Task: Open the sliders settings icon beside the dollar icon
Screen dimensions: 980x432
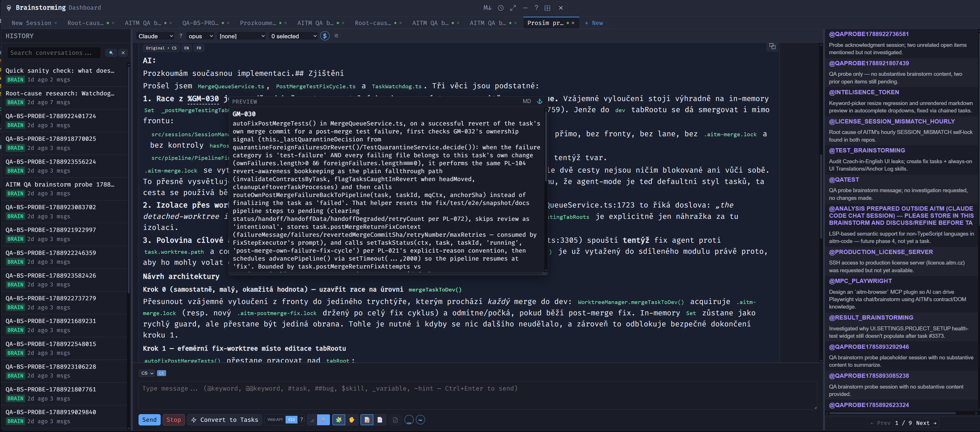Action: coord(336,36)
